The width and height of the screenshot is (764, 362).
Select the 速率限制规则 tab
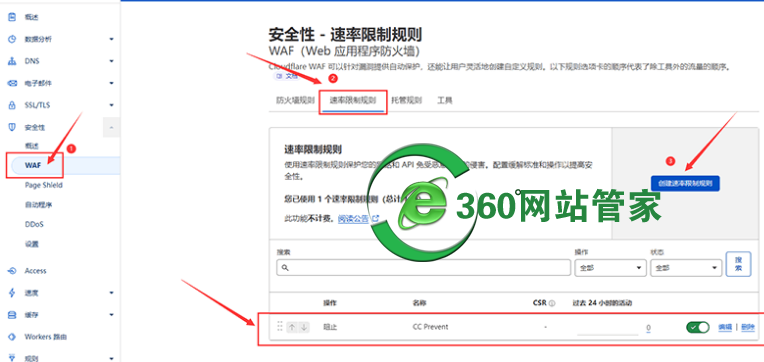353,101
